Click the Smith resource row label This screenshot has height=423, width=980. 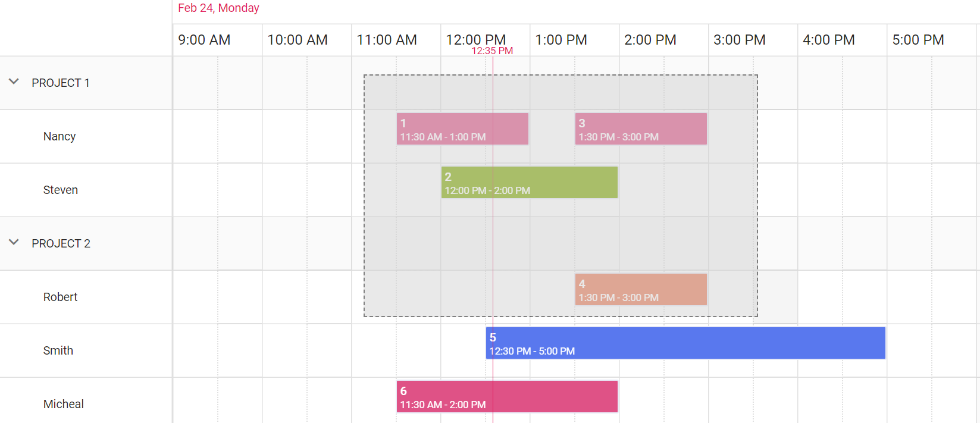point(58,350)
